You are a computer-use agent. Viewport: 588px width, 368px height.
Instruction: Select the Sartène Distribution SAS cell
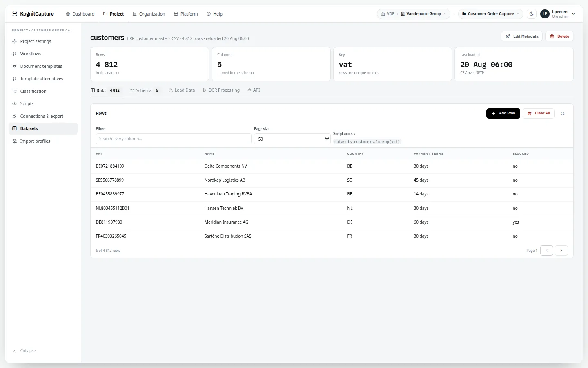click(228, 236)
